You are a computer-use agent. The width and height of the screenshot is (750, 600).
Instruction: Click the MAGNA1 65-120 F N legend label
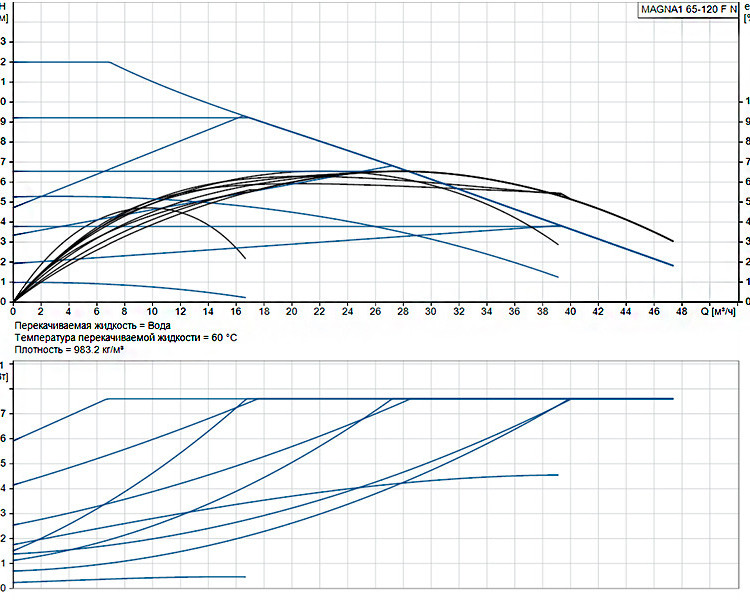689,10
